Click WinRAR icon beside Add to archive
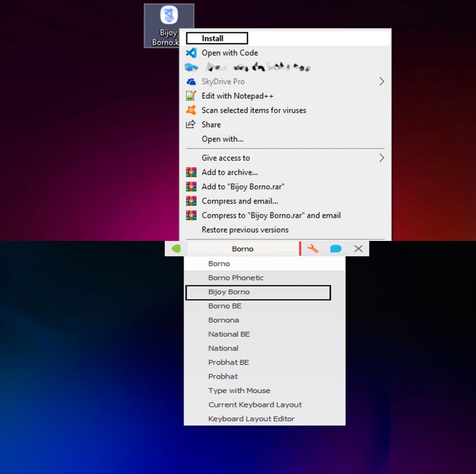The height and width of the screenshot is (474, 476). 191,172
